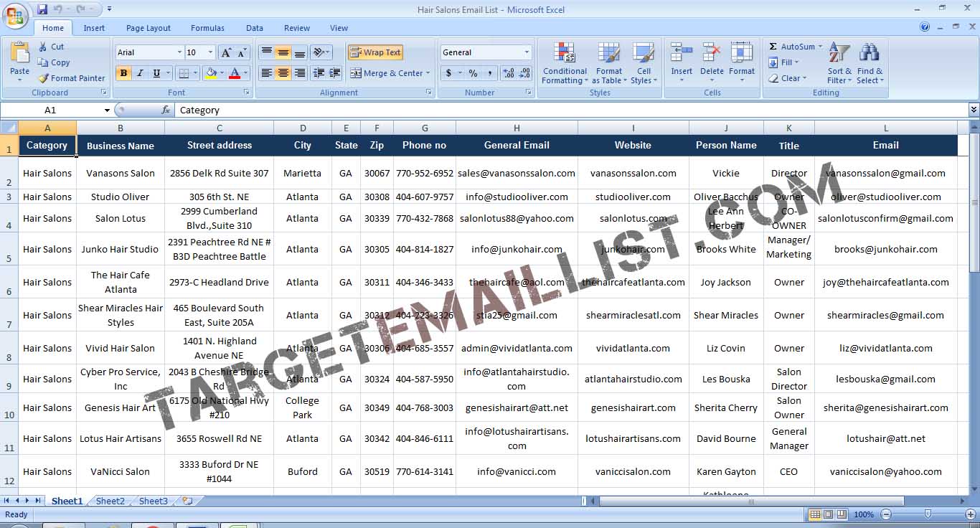Switch to Sheet2 worksheet tab
The image size is (980, 528).
coord(110,501)
